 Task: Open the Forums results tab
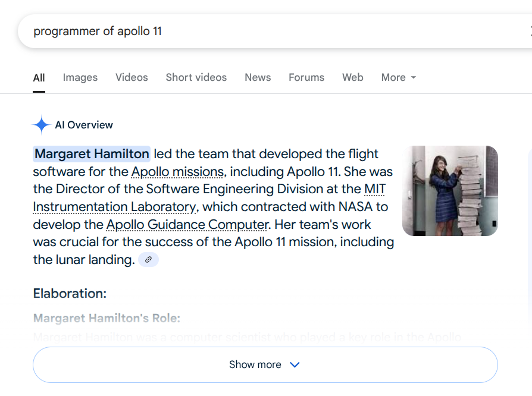[306, 78]
